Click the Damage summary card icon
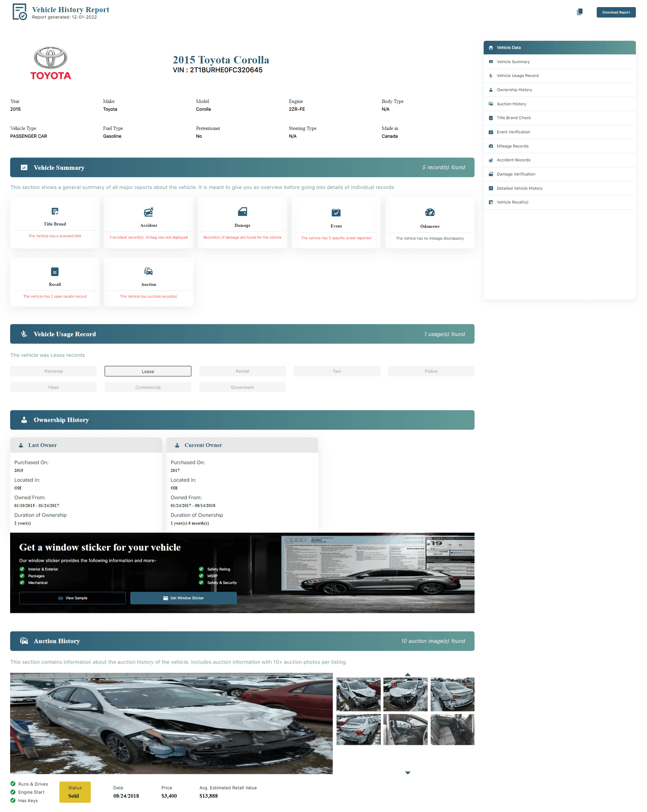 pyautogui.click(x=242, y=212)
